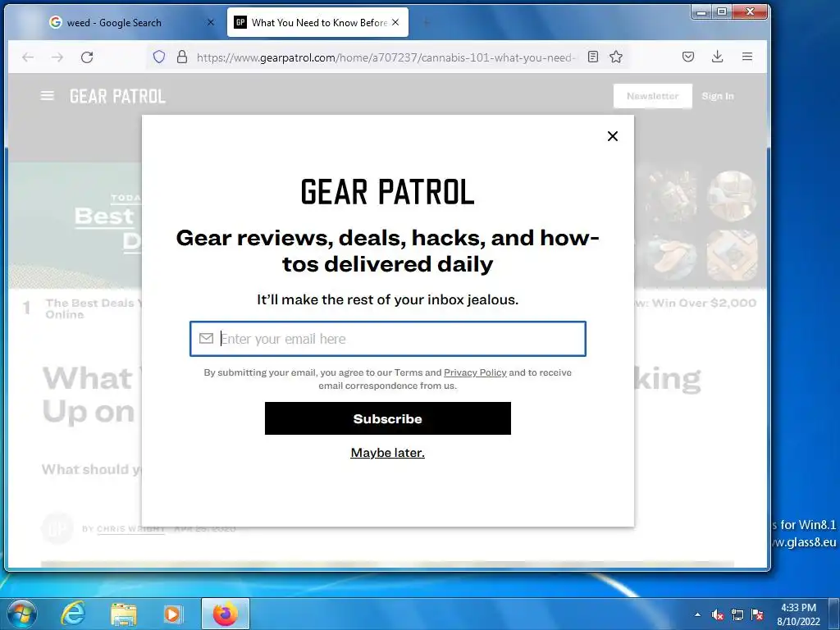Open the Windows Start menu
Viewport: 840px width, 630px height.
coord(22,614)
